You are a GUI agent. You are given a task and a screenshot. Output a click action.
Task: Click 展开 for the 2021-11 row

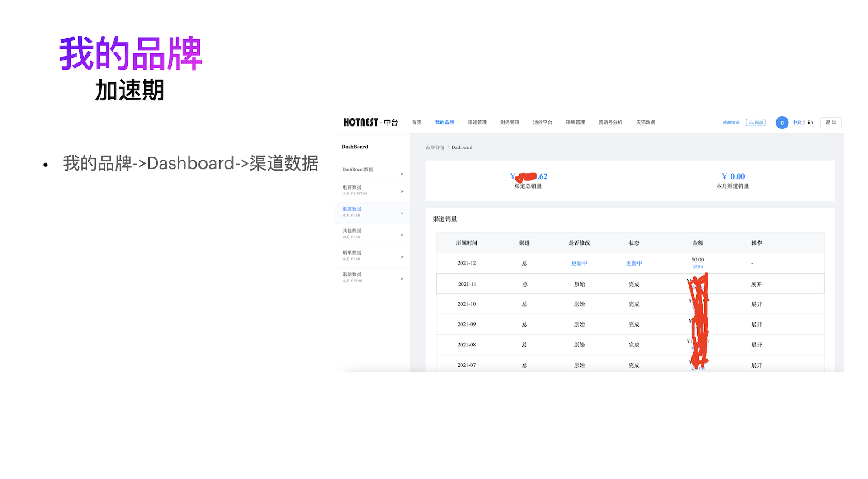(x=756, y=285)
